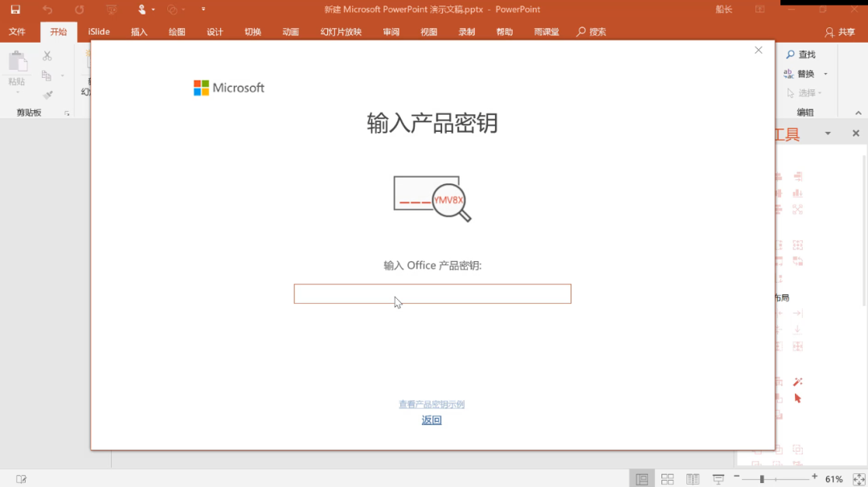Click the Redo icon
868x487 pixels.
click(x=78, y=9)
